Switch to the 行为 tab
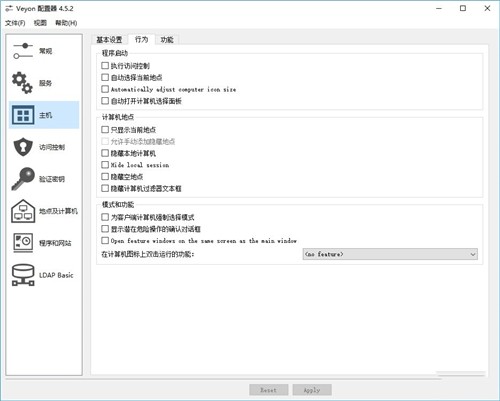 (x=141, y=39)
